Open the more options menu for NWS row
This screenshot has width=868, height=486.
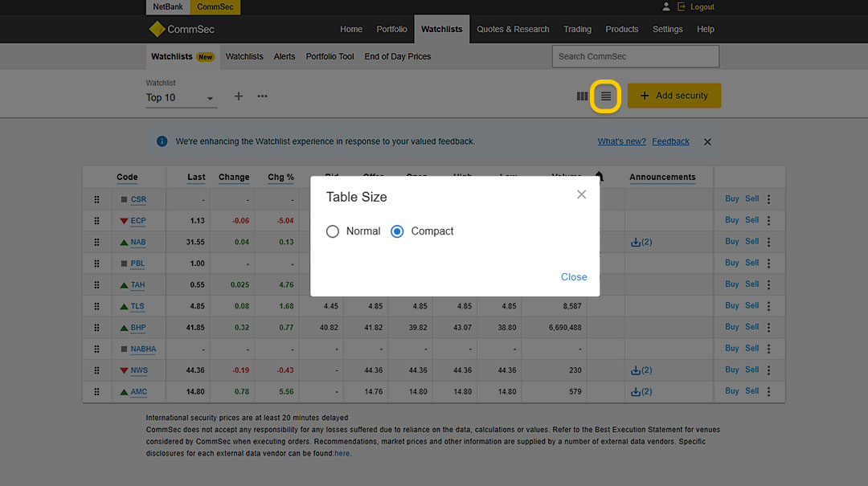769,370
